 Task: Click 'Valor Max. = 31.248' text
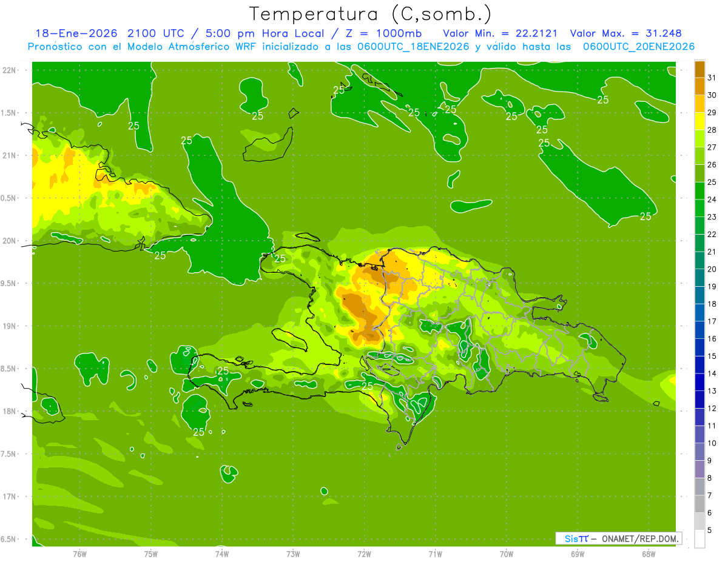625,33
